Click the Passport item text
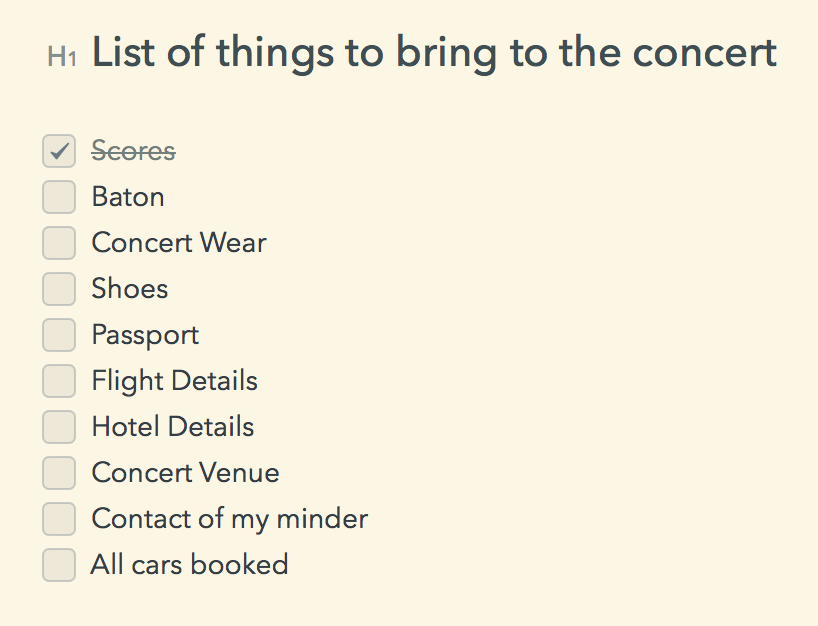The width and height of the screenshot is (818, 626). coord(145,336)
